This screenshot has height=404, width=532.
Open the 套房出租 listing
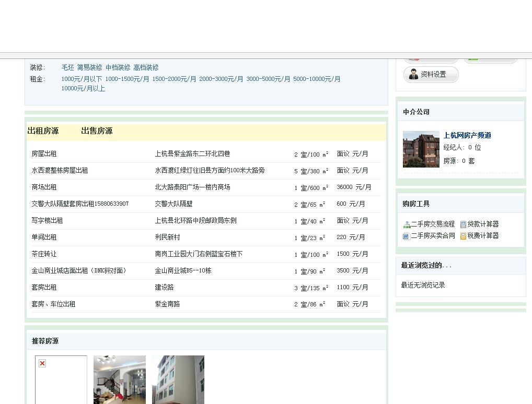click(44, 287)
